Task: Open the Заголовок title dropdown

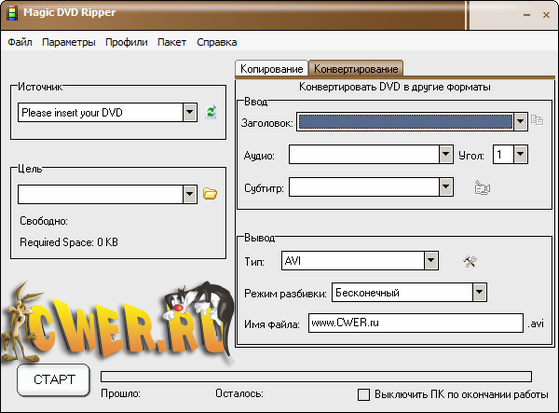Action: point(520,122)
